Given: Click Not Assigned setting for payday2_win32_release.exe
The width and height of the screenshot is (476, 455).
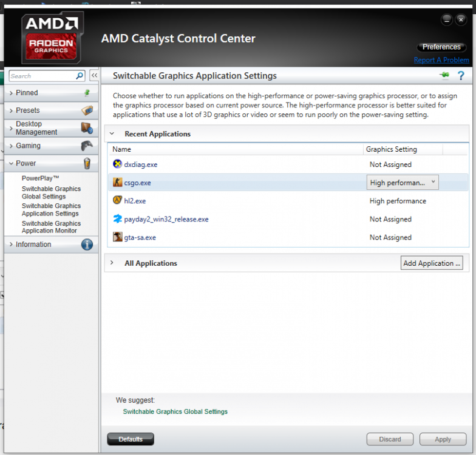Looking at the screenshot, I should point(390,219).
